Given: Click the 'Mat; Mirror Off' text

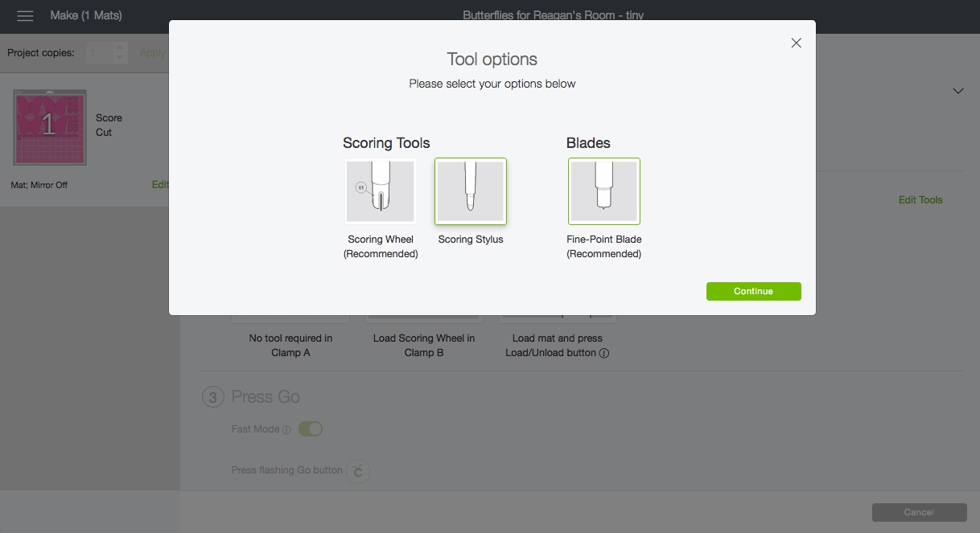Looking at the screenshot, I should coord(39,185).
